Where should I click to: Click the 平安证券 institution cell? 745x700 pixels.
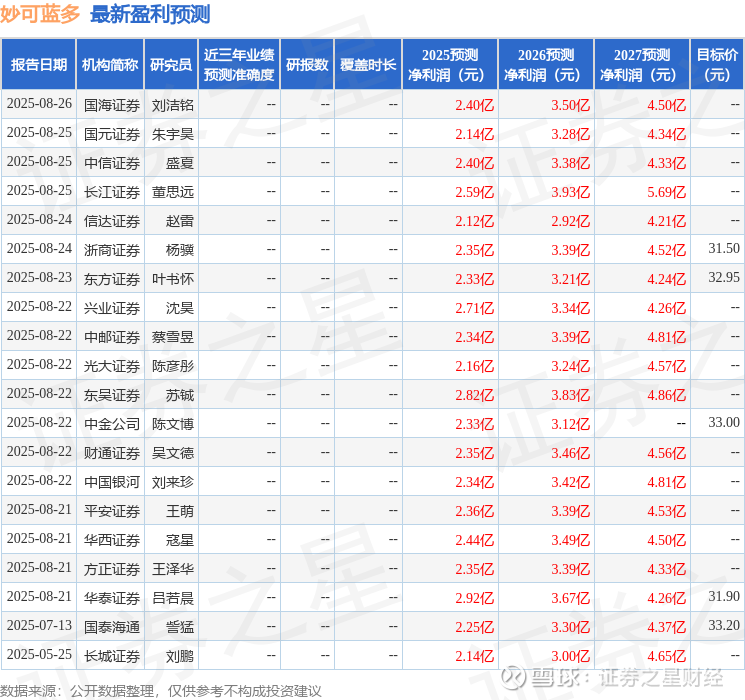pyautogui.click(x=112, y=511)
